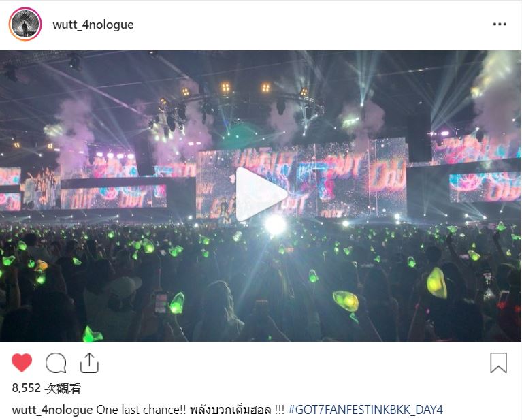Screen dimensions: 522x420
Task: Save post with bookmark icon
Action: point(498,363)
